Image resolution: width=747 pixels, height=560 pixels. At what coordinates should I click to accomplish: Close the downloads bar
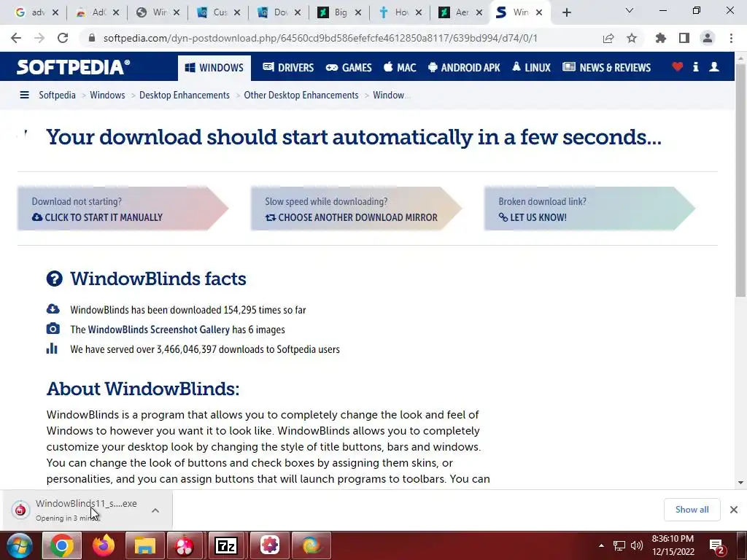point(734,510)
